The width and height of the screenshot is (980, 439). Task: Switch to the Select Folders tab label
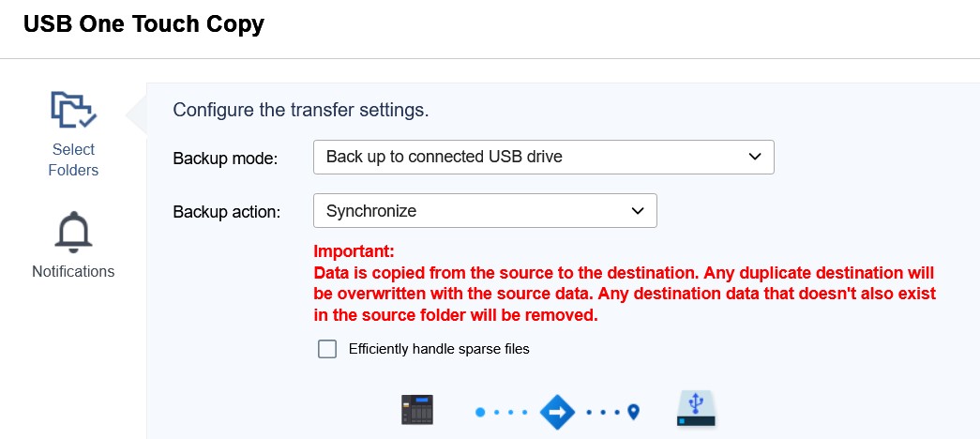pyautogui.click(x=73, y=159)
